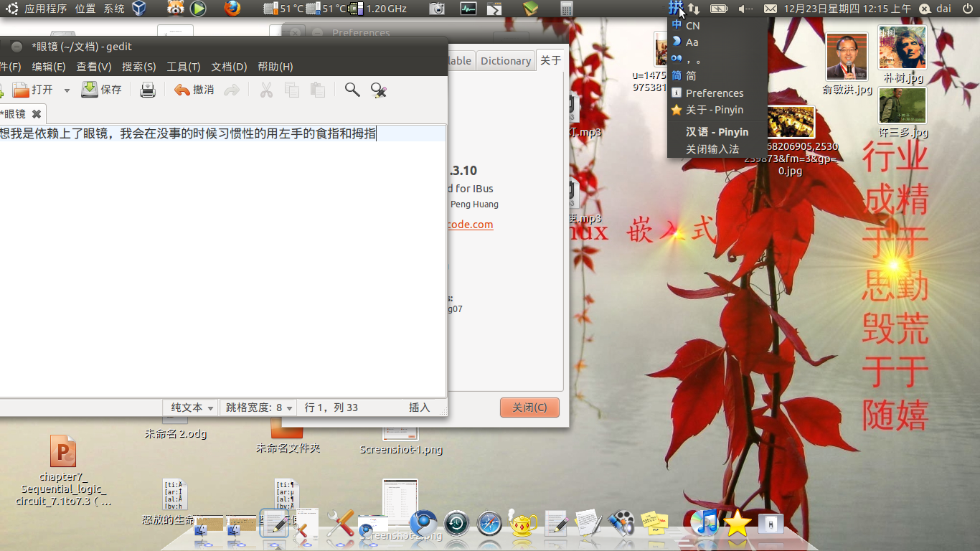Open gedit 帮助(H) menu
This screenshot has width=980, height=551.
click(275, 67)
